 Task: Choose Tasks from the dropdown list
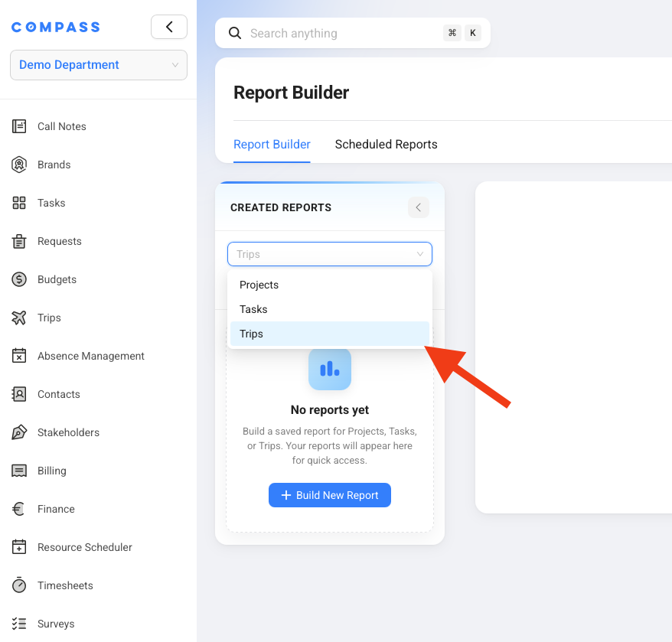[330, 309]
